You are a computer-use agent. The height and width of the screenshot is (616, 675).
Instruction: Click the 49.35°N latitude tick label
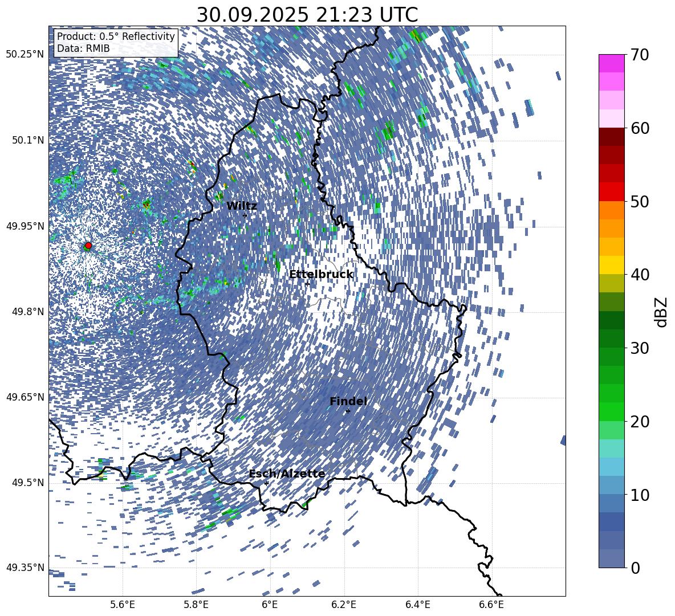coord(25,568)
